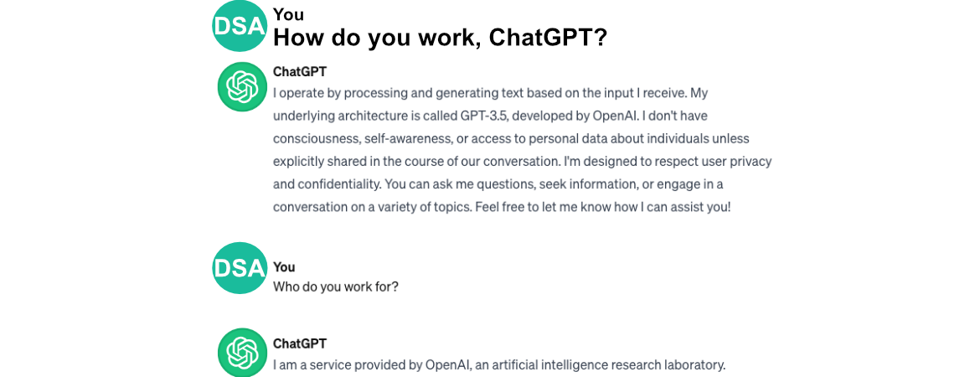This screenshot has height=377, width=980.
Task: Click the ChatGPT name above the last response
Action: coord(299,343)
